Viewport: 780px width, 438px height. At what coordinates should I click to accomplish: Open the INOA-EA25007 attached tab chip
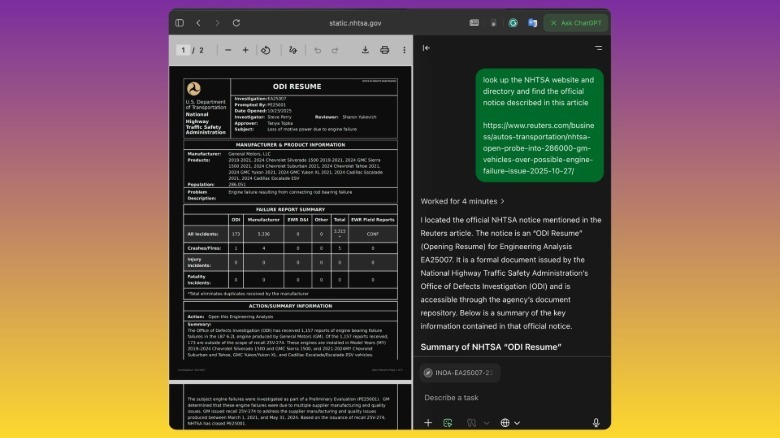tap(460, 372)
